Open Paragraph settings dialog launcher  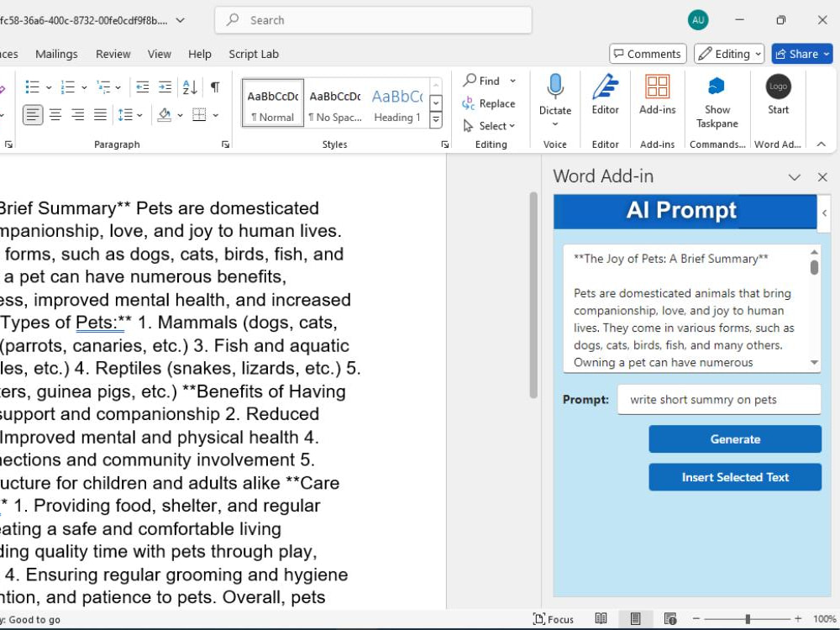[x=225, y=144]
